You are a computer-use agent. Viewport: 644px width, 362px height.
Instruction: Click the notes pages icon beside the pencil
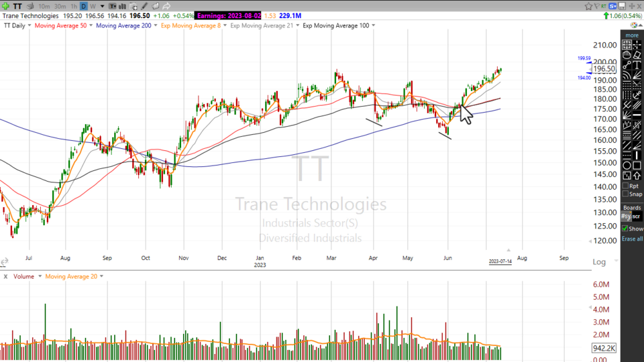coord(155,6)
